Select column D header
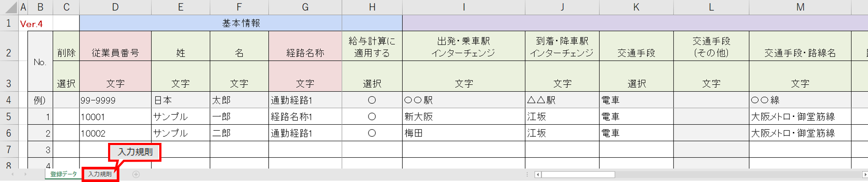This screenshot has height=182, width=868. (x=115, y=7)
